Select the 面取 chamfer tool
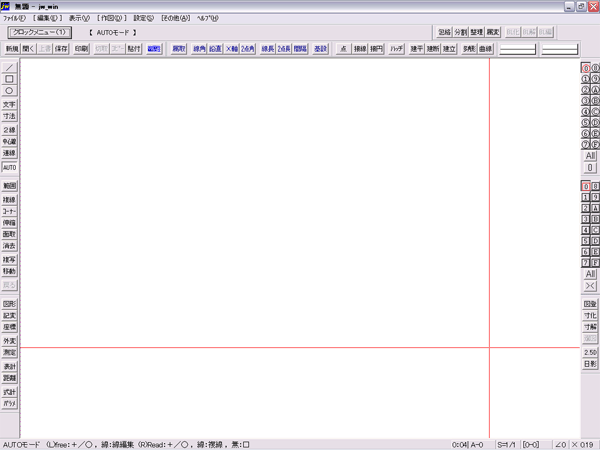 point(9,234)
